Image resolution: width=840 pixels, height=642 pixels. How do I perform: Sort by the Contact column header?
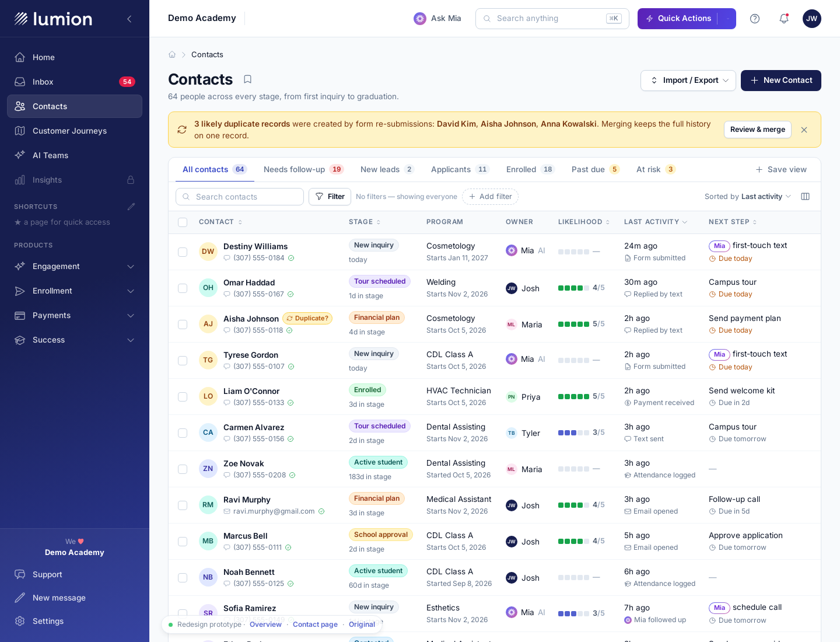tap(220, 222)
